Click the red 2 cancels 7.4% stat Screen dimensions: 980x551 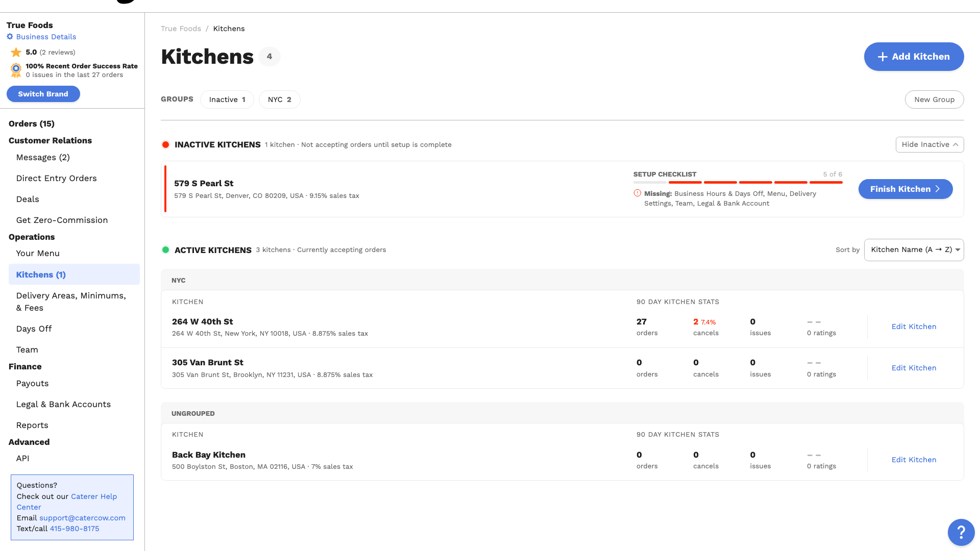[x=704, y=322]
